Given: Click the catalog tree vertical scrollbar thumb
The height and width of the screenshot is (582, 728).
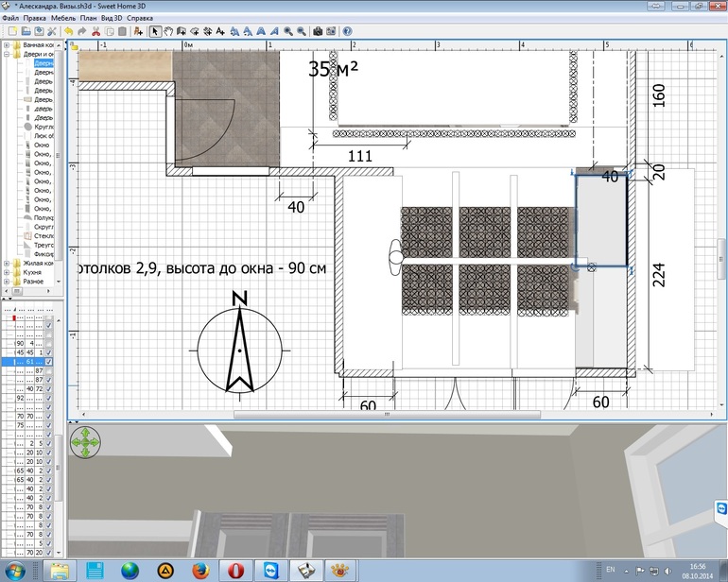Looking at the screenshot, I should (59, 155).
